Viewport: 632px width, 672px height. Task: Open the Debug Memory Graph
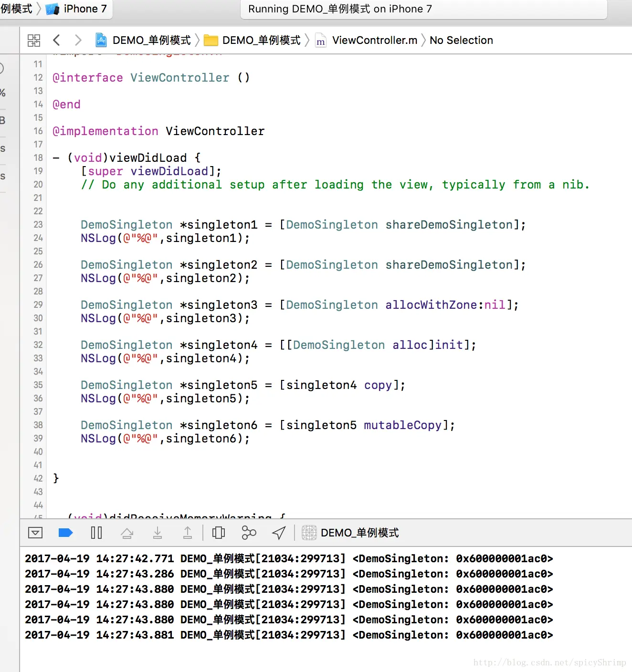[249, 533]
